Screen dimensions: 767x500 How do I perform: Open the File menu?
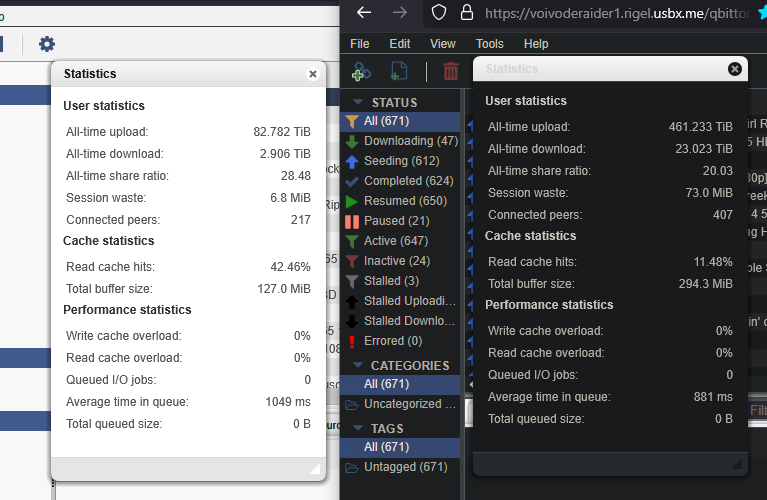(360, 44)
